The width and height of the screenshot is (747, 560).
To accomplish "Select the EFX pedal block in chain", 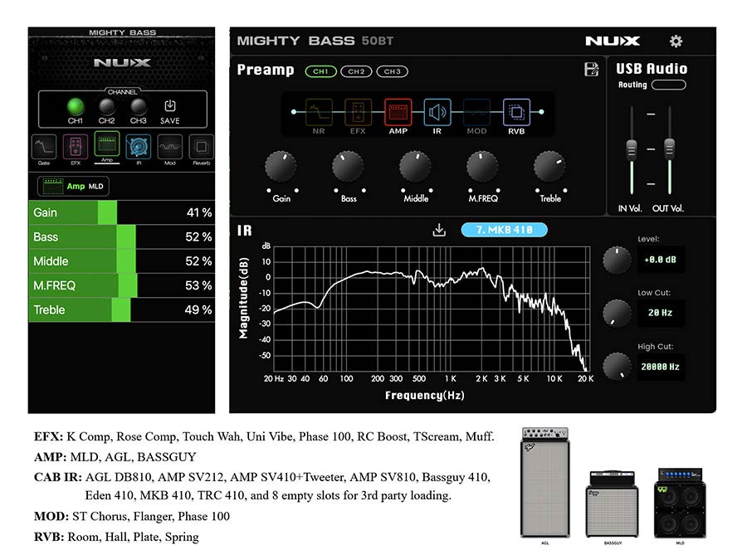I will coord(358,112).
